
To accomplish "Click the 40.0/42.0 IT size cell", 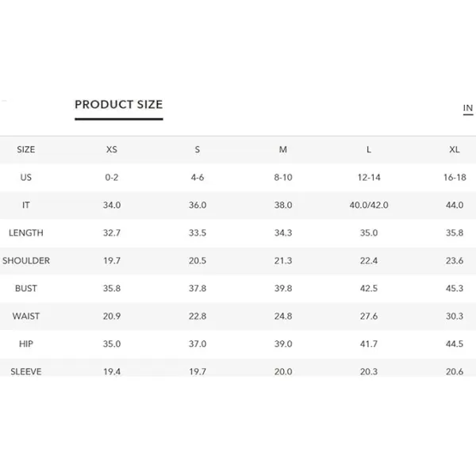I will pyautogui.click(x=369, y=205).
